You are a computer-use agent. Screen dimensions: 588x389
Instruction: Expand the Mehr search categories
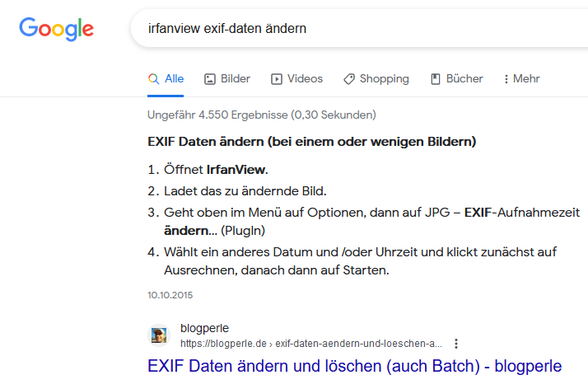[521, 79]
